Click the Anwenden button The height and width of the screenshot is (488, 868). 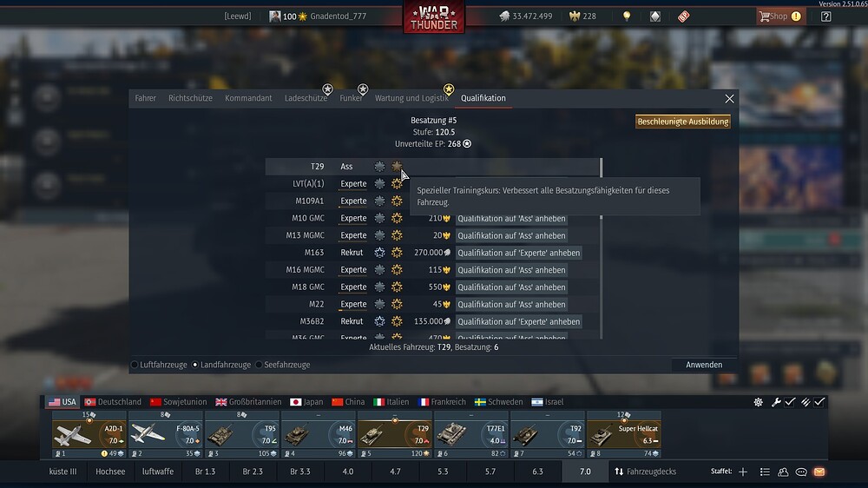pyautogui.click(x=704, y=365)
